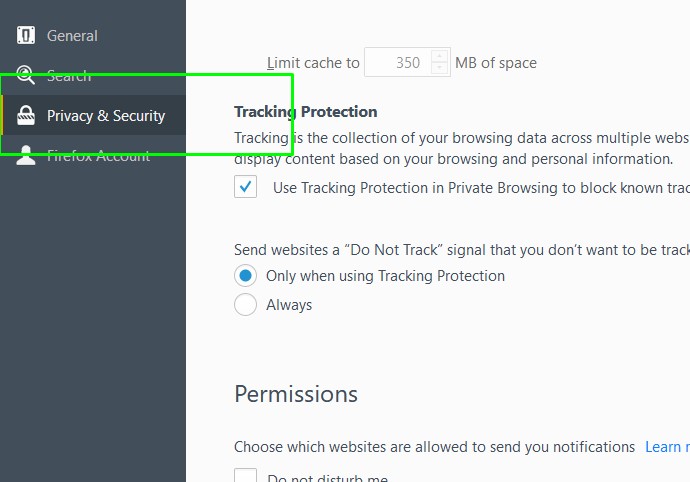The height and width of the screenshot is (482, 690).
Task: Click the Tracking Protection section heading
Action: pos(305,112)
